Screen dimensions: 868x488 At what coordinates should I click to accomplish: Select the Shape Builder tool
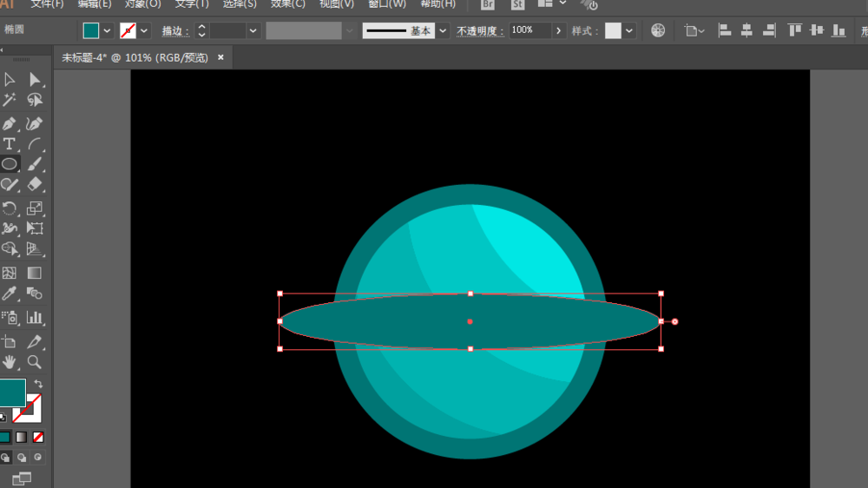pos(10,248)
